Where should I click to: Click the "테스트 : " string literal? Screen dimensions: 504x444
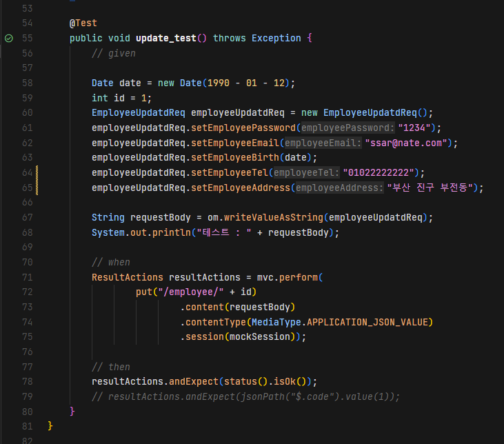click(x=223, y=233)
